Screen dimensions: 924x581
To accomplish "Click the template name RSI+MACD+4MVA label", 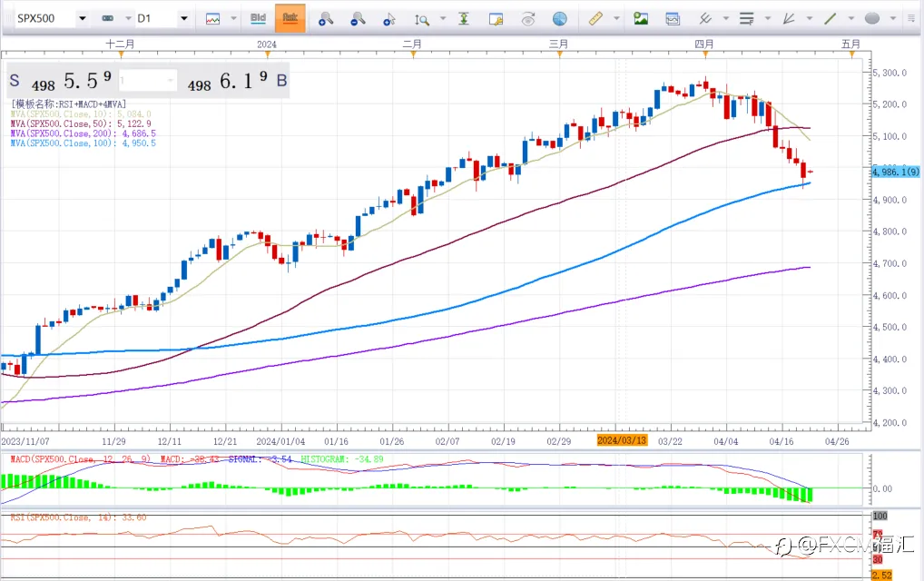I will 68,103.
